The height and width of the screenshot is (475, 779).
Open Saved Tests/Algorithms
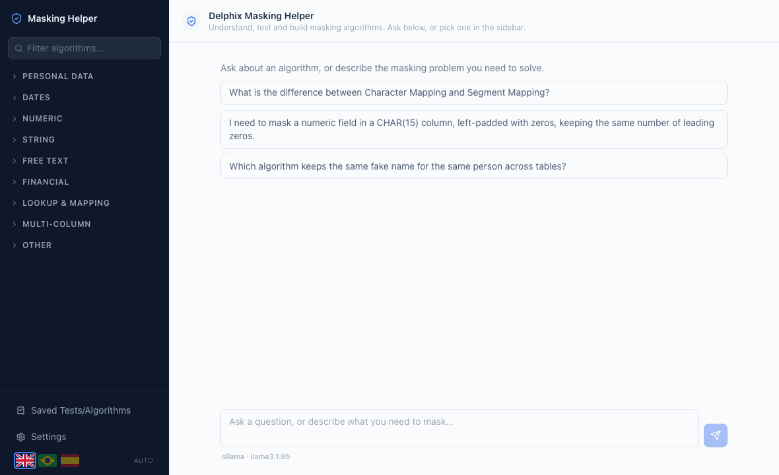80,410
